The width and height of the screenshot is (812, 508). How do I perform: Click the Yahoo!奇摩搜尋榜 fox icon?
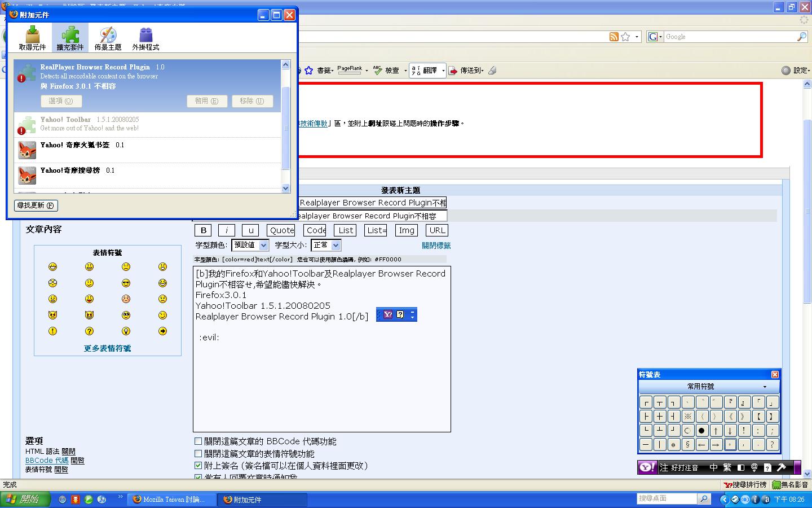27,176
